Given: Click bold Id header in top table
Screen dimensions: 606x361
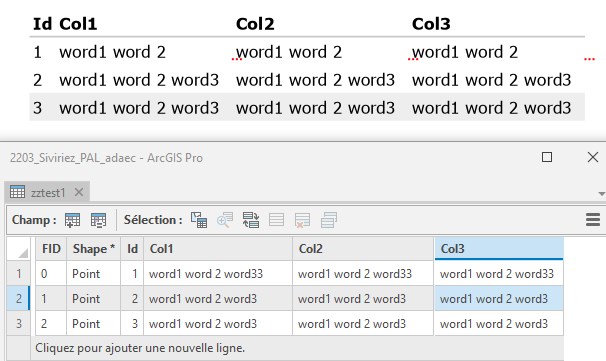Looking at the screenshot, I should click(x=42, y=24).
